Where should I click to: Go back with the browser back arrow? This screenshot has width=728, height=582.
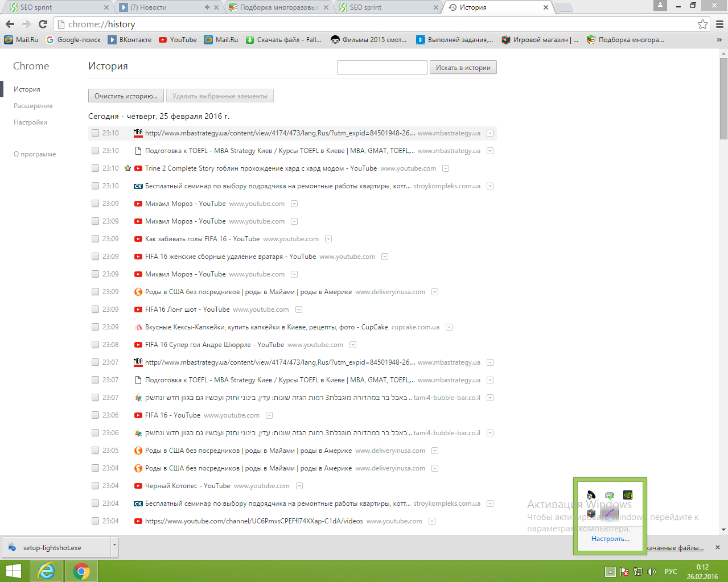click(10, 24)
